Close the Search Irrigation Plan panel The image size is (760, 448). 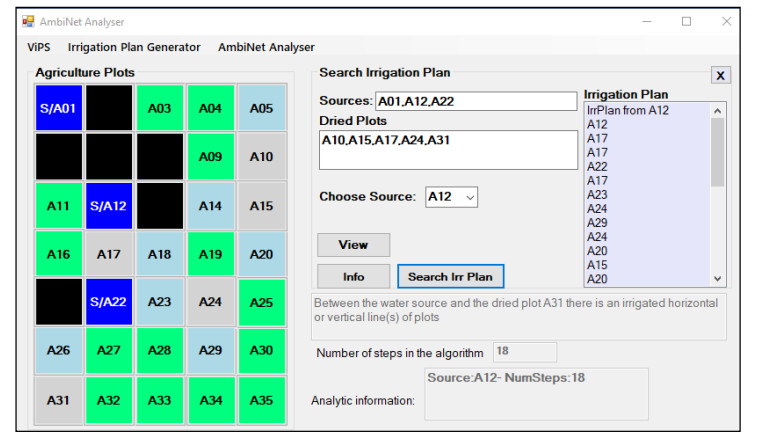click(720, 76)
